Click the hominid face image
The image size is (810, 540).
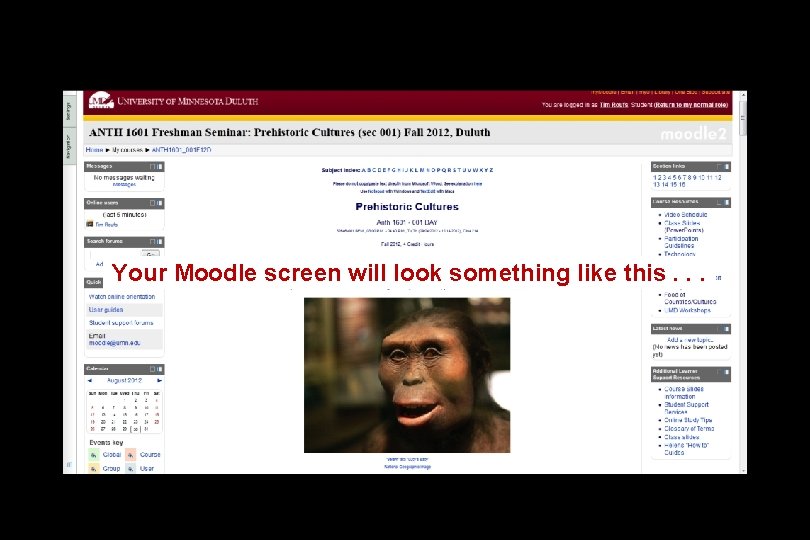407,375
